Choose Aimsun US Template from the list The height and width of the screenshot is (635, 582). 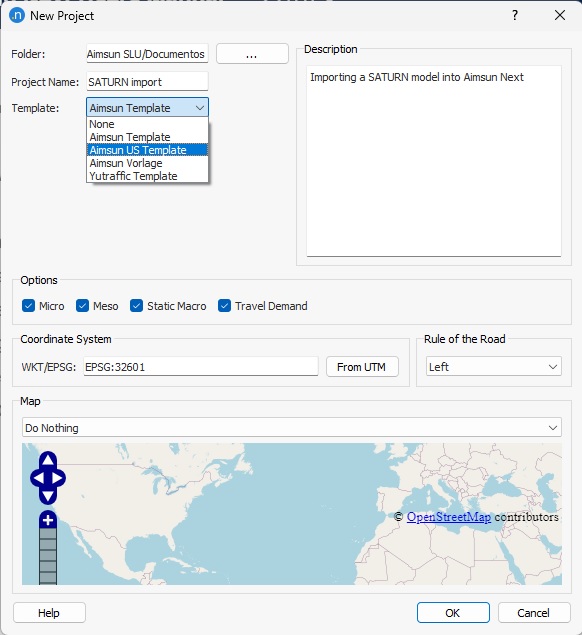(147, 150)
